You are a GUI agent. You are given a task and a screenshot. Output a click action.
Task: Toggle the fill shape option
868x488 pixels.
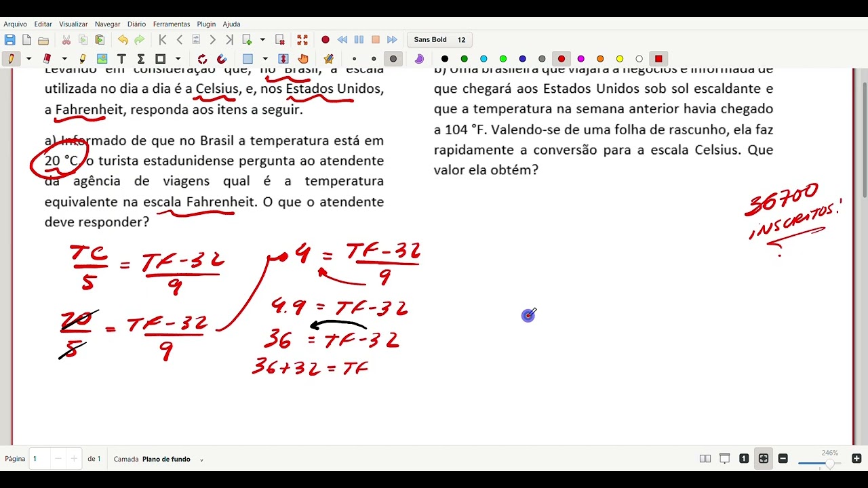click(x=419, y=59)
